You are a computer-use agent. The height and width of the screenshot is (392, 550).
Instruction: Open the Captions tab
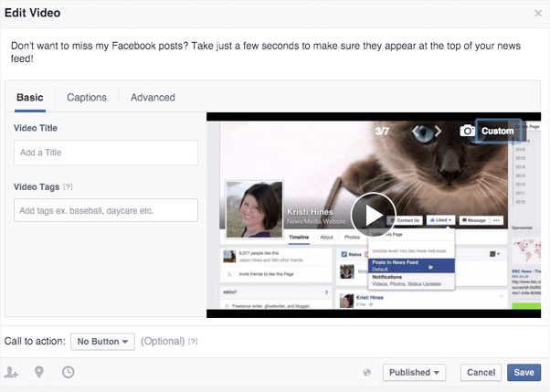coord(87,98)
